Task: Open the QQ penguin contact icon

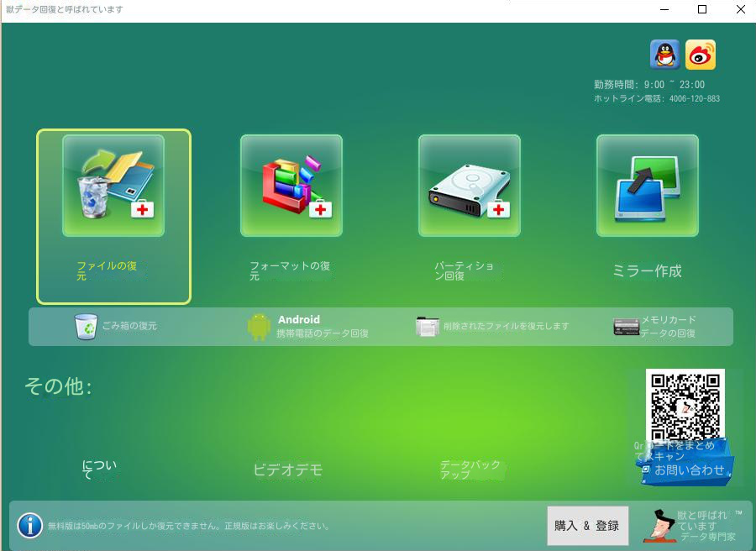Action: pyautogui.click(x=663, y=54)
